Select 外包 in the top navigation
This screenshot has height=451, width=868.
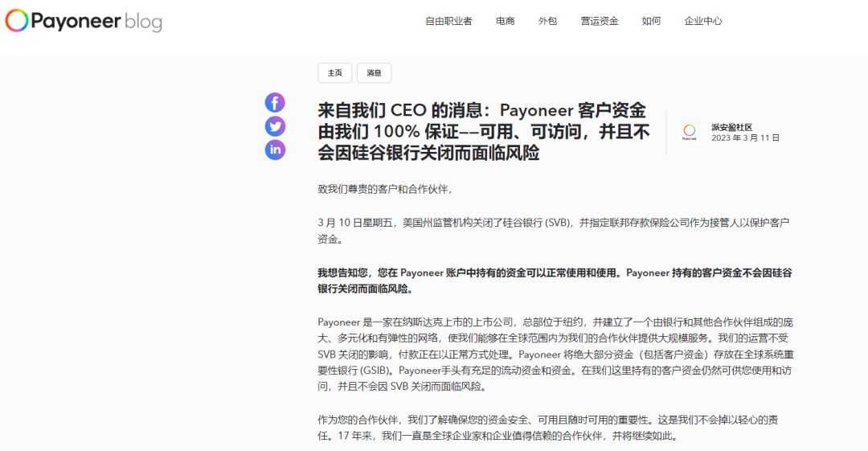tap(547, 21)
